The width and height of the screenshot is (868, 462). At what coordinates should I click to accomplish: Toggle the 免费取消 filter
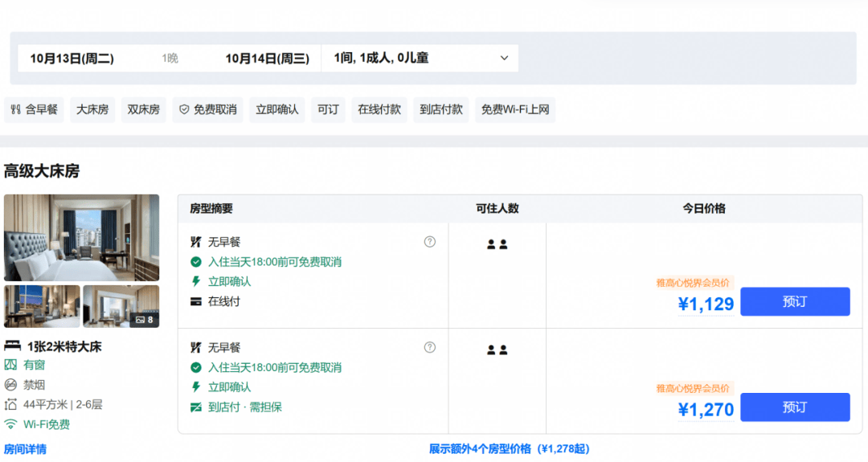coord(207,109)
